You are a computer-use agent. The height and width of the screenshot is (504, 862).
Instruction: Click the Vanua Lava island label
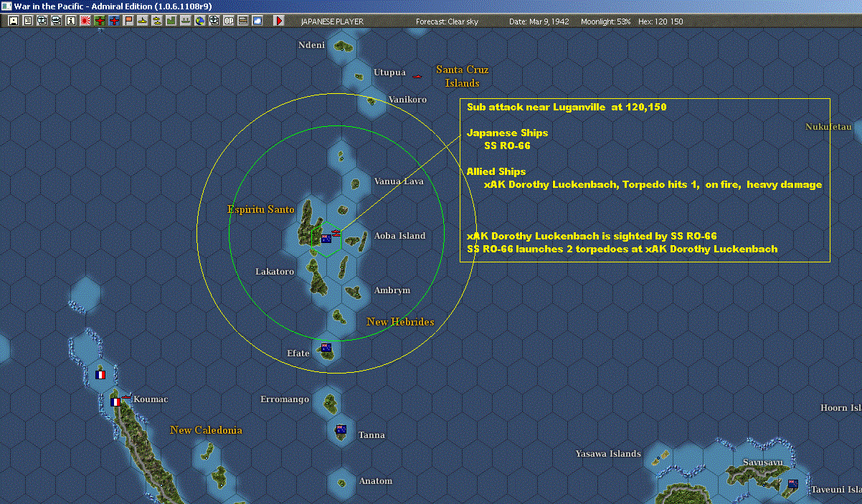point(399,181)
